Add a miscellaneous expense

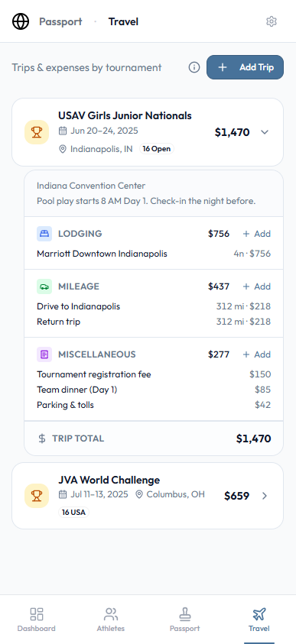[x=256, y=354]
